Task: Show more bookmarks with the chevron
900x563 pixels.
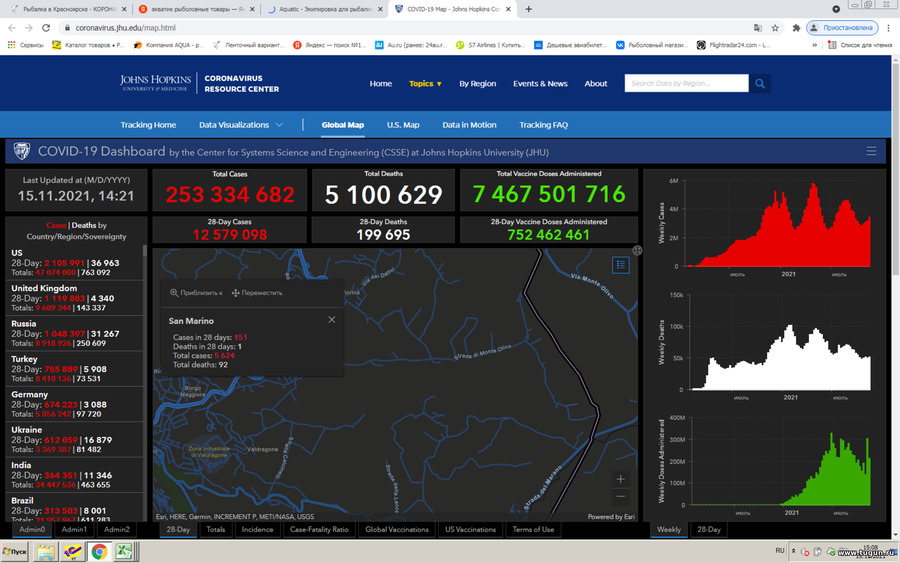Action: pos(814,45)
